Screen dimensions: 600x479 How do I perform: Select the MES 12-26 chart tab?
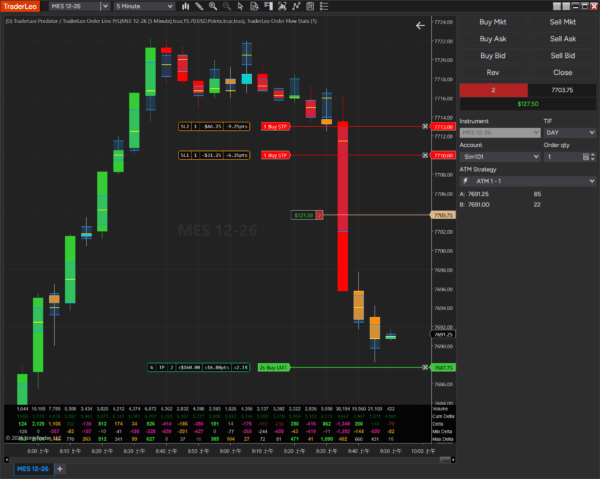pos(33,469)
